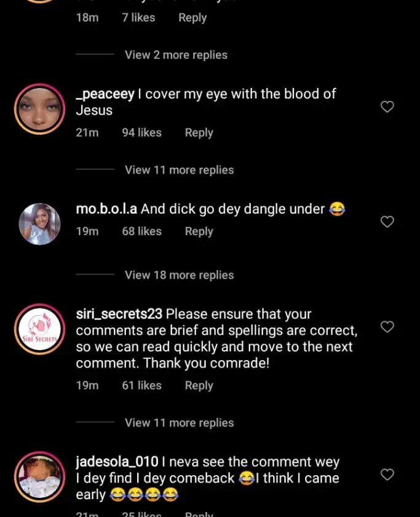Expand 'View 18 more replies'
The height and width of the screenshot is (517, 420).
tap(179, 275)
